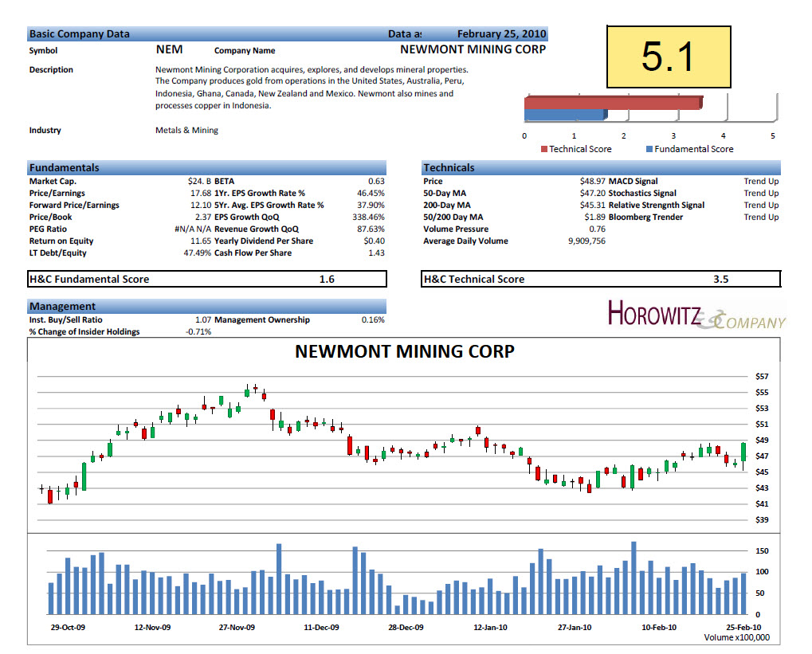Select the 27-Nov-09 date axis label

point(237,628)
